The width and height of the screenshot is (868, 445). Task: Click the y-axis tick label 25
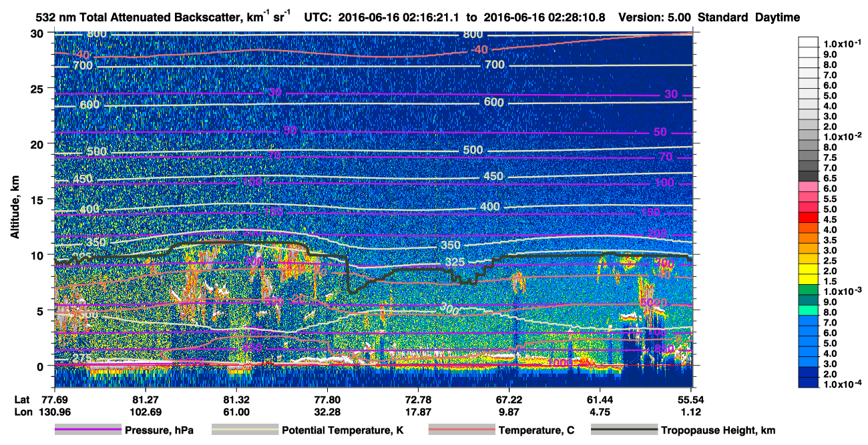[37, 89]
